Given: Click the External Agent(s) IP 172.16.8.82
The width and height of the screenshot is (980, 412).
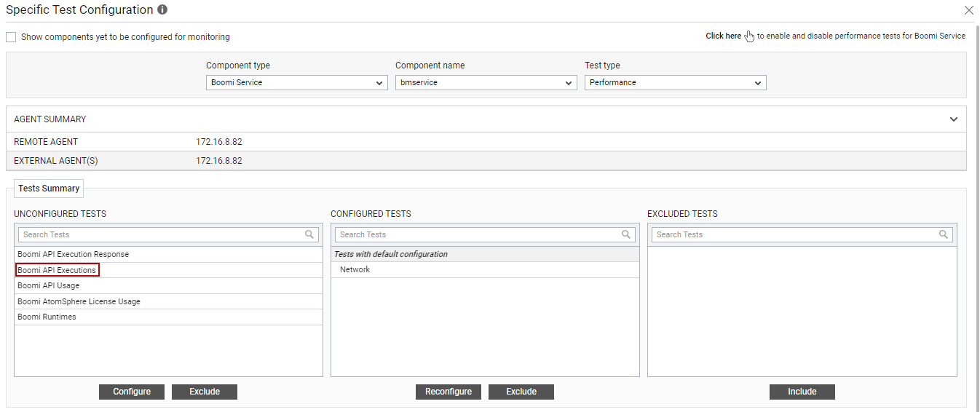Looking at the screenshot, I should 219,161.
